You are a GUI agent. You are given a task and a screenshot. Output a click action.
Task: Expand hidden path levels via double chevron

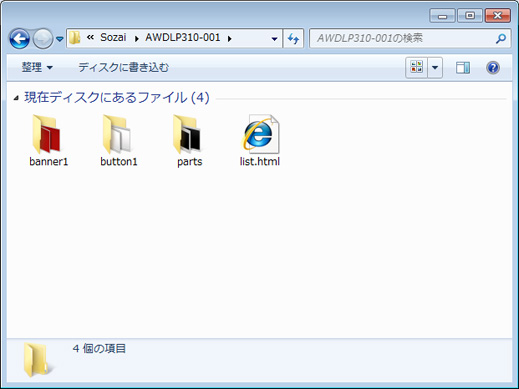90,37
